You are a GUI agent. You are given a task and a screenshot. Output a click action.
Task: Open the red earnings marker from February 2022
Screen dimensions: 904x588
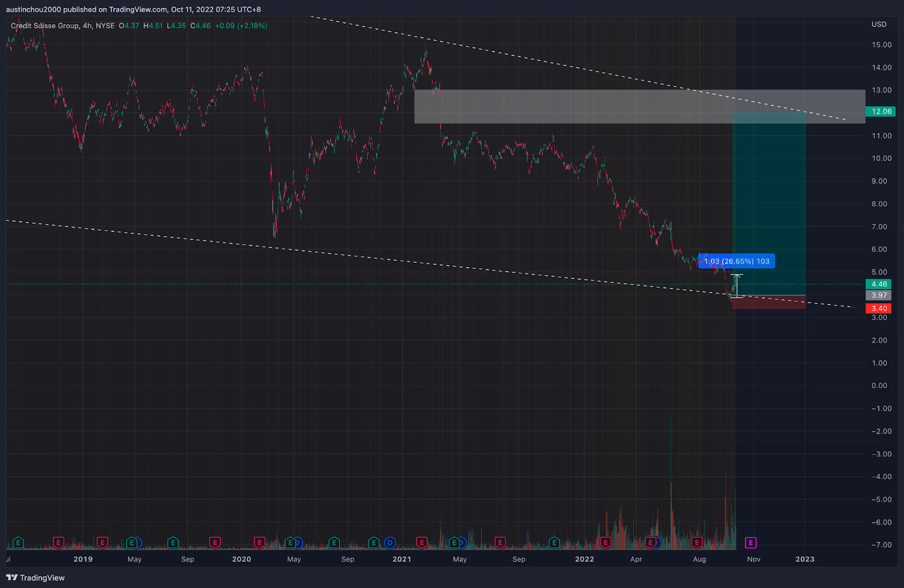click(x=606, y=543)
